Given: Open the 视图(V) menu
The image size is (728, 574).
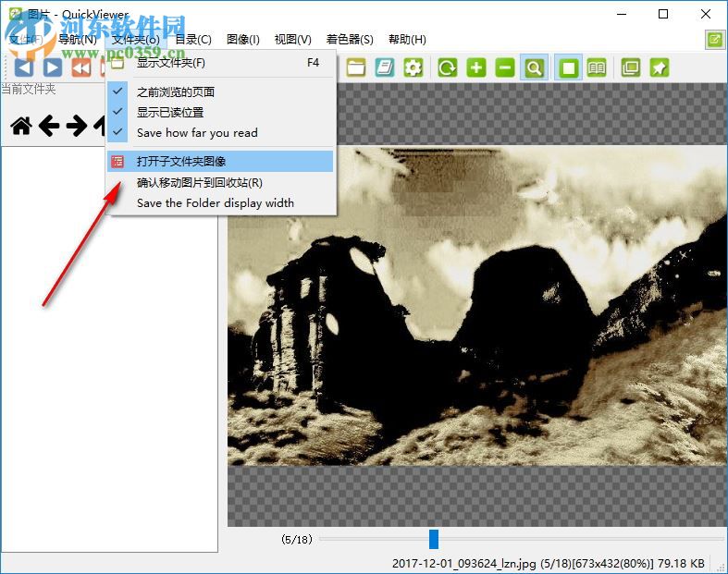Looking at the screenshot, I should pyautogui.click(x=293, y=40).
